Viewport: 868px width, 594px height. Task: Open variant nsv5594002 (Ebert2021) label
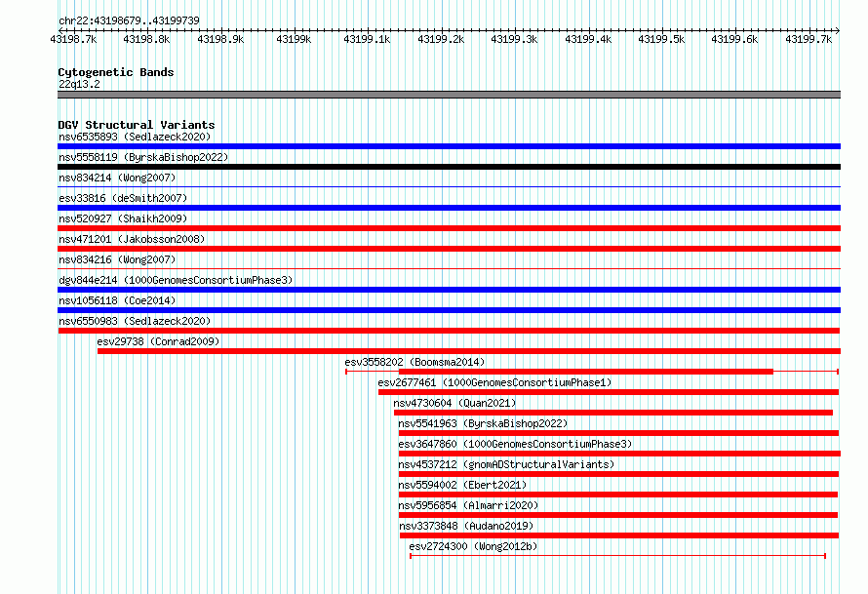[x=462, y=485]
